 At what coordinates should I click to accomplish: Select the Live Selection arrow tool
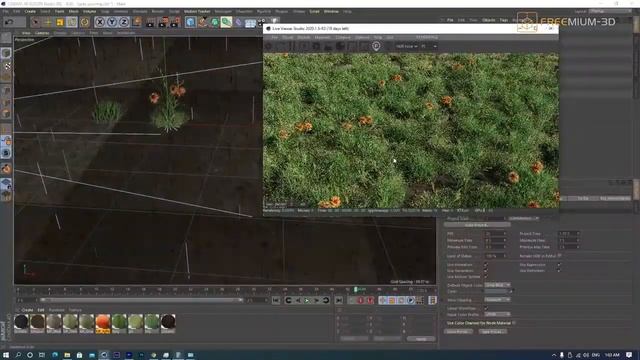click(x=36, y=22)
